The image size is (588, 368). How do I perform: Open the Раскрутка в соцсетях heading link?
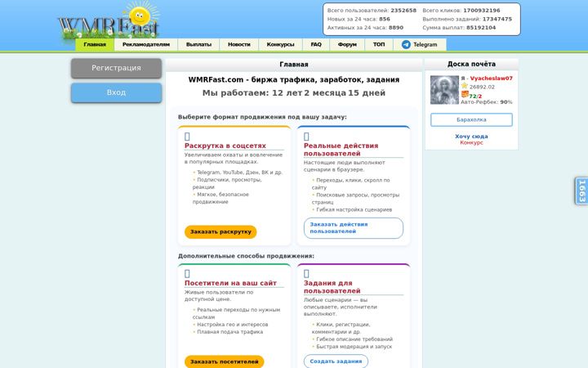[225, 146]
